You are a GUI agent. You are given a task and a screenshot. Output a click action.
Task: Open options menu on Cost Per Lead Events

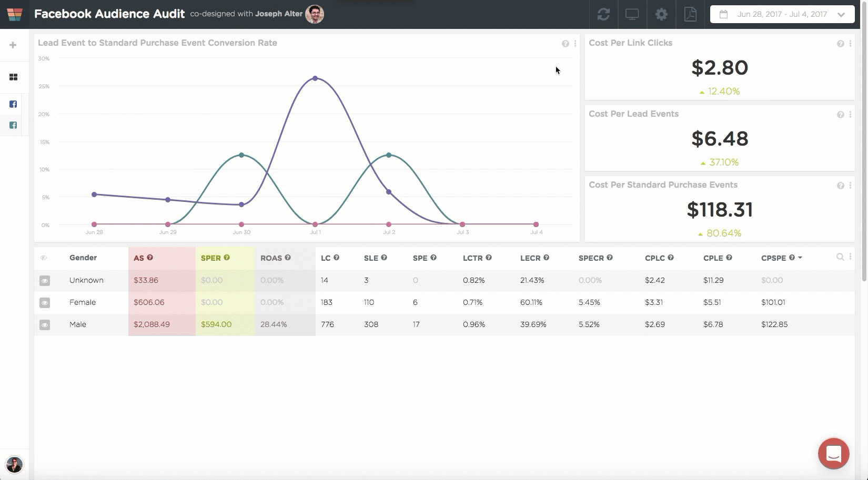pyautogui.click(x=850, y=115)
